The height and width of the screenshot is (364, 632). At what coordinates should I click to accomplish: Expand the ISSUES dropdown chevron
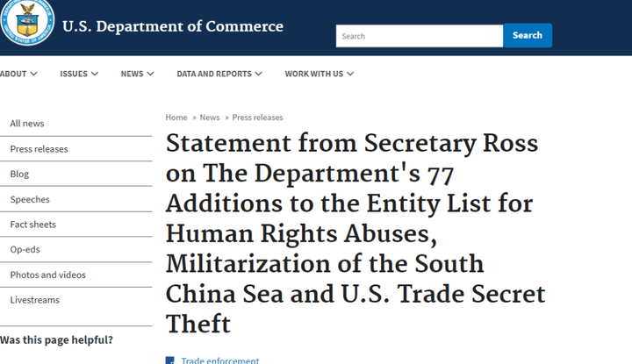tap(95, 74)
